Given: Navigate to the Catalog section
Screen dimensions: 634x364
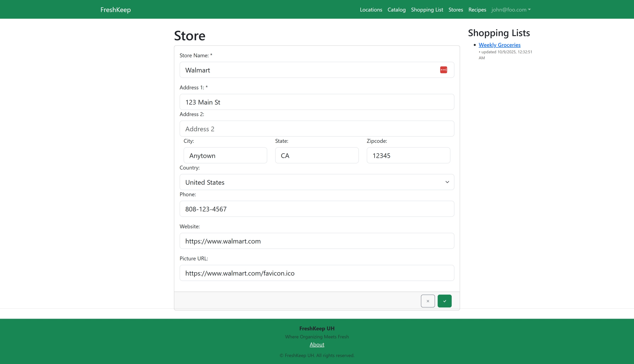Looking at the screenshot, I should [x=396, y=10].
